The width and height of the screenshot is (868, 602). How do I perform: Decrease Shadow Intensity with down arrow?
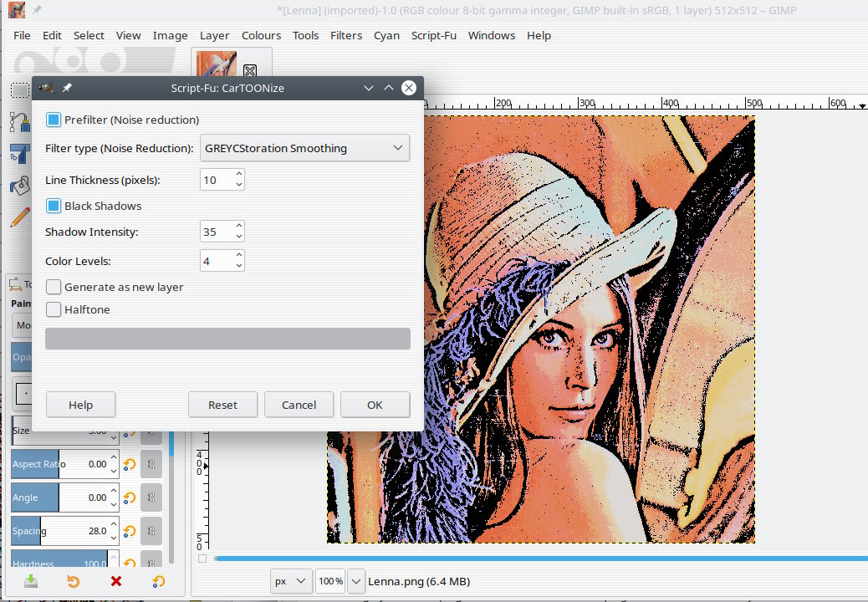(x=238, y=237)
